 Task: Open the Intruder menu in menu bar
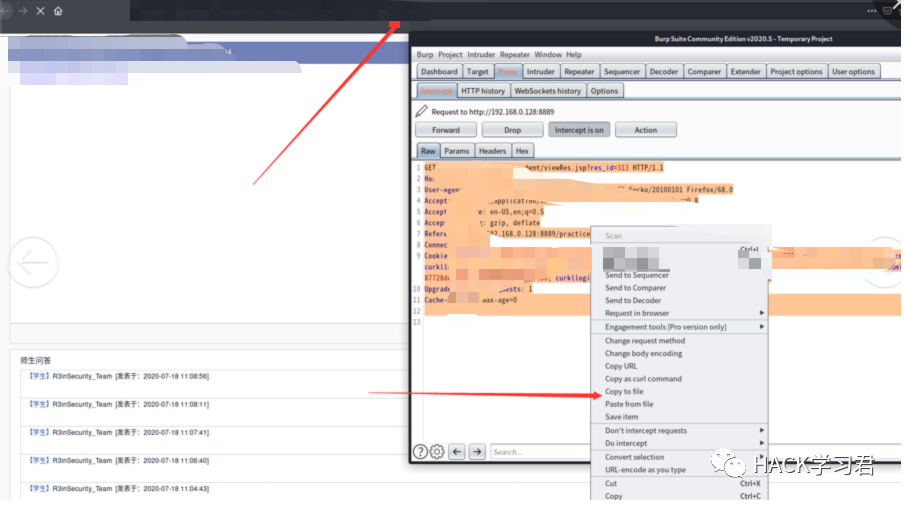[x=481, y=54]
